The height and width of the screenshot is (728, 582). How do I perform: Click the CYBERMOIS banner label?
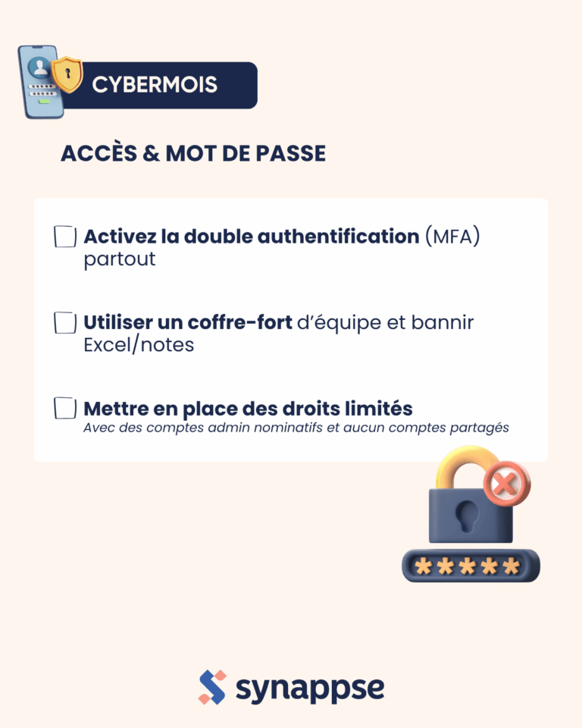pos(155,85)
